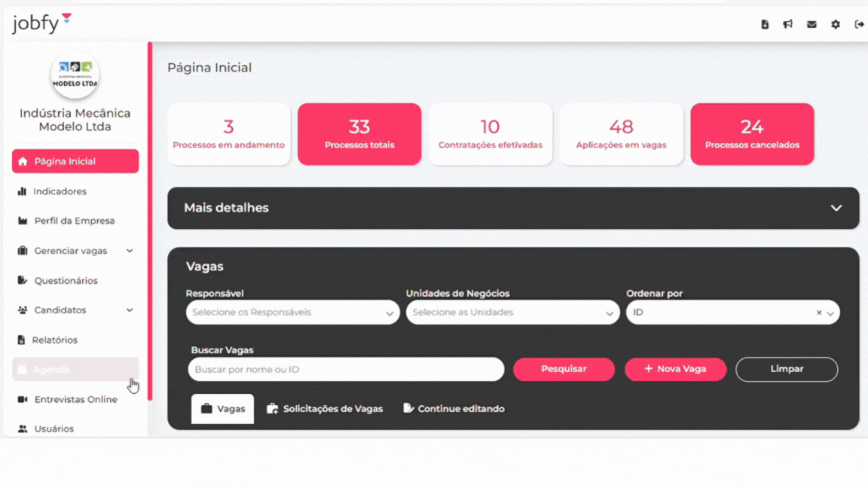Click the envelope messages icon in header
This screenshot has width=868, height=488.
[811, 24]
